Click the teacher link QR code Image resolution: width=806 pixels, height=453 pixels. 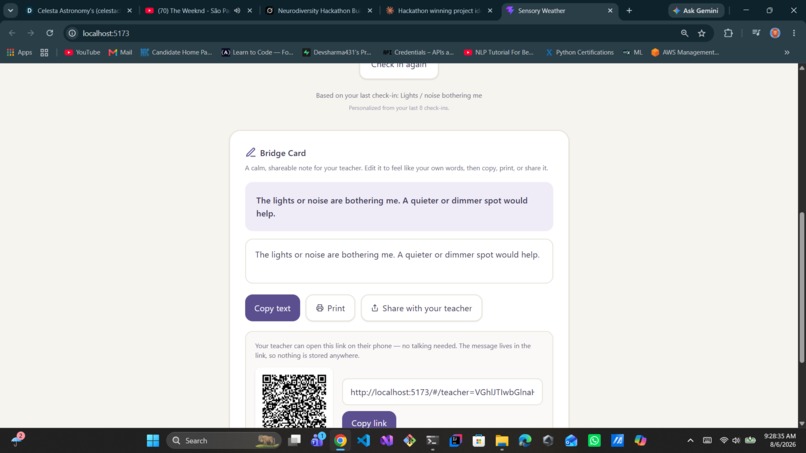294,401
